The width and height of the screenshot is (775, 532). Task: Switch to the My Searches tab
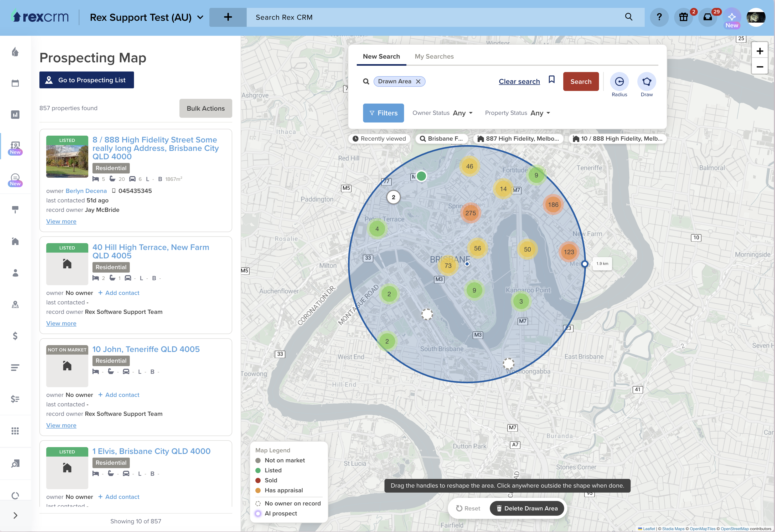pos(434,56)
